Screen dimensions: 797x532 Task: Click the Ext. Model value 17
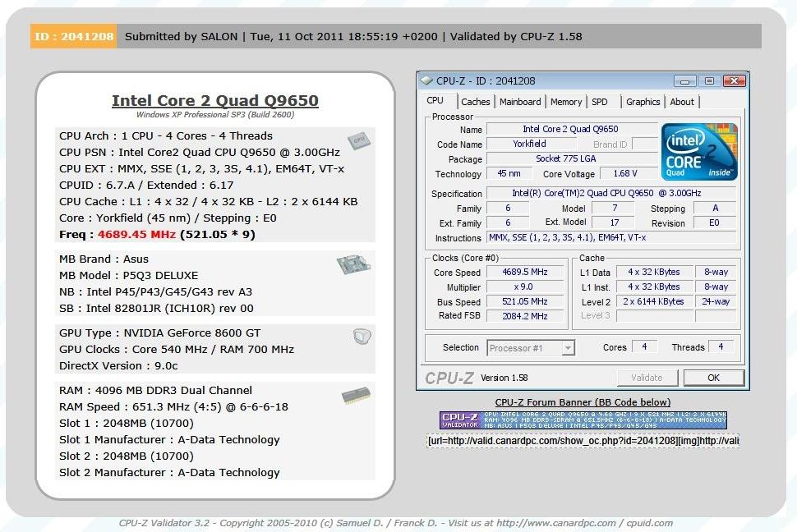tap(614, 222)
